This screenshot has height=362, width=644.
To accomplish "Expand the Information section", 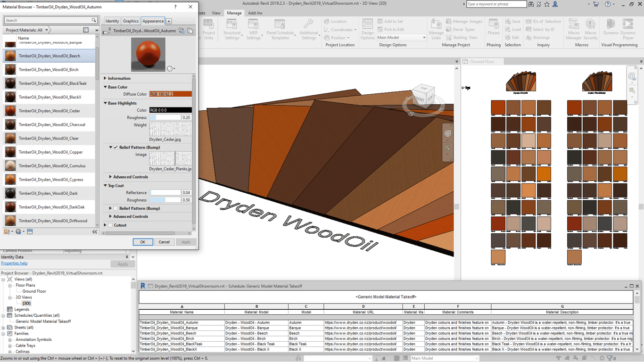I will (119, 79).
